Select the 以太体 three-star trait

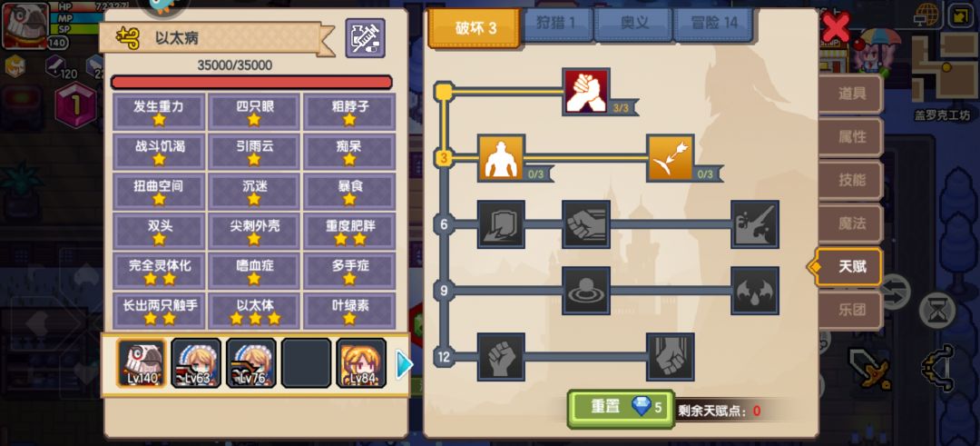pos(254,311)
